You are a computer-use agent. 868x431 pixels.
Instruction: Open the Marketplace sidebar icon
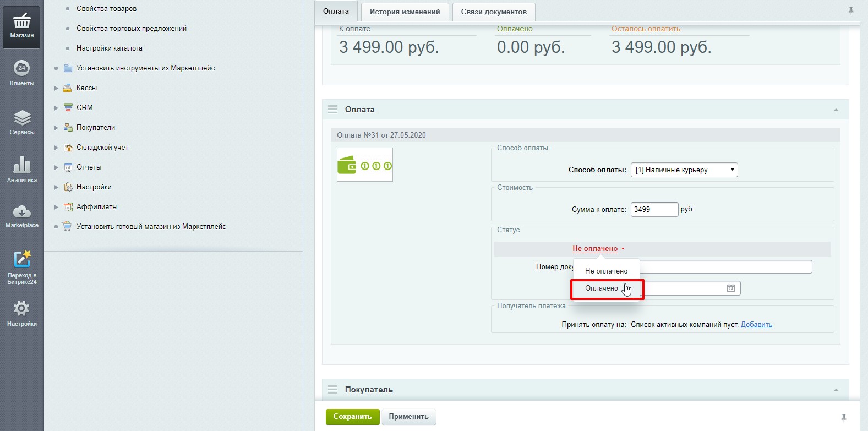[x=21, y=216]
